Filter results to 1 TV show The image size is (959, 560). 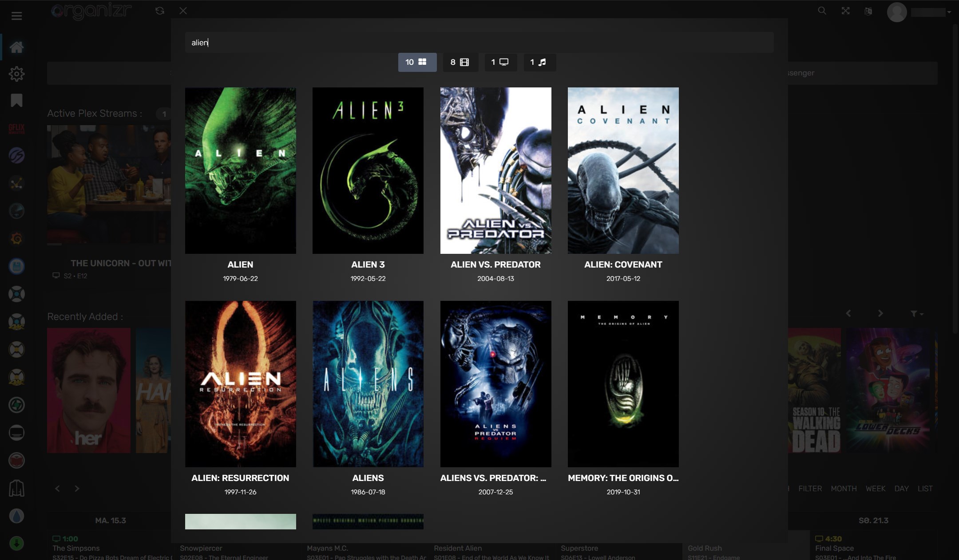500,62
